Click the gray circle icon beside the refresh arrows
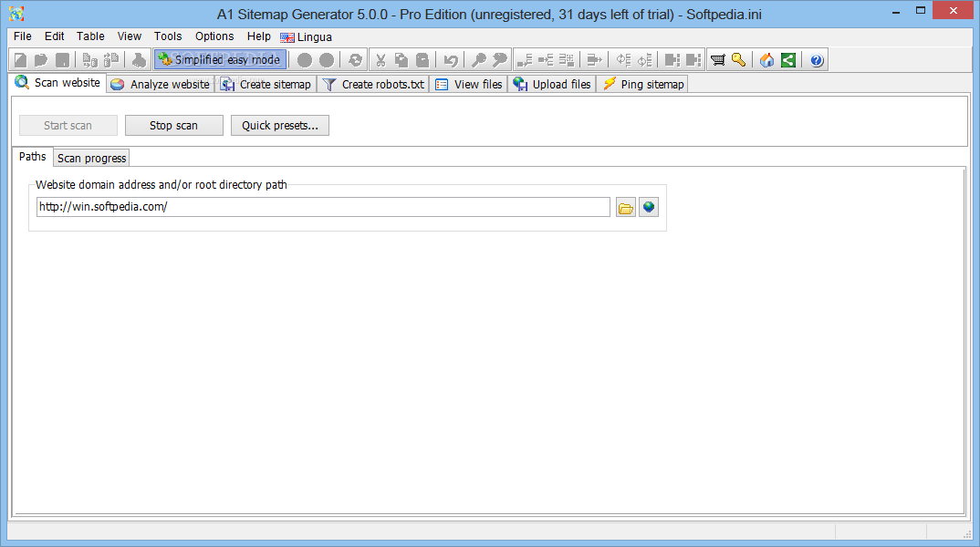 327,60
